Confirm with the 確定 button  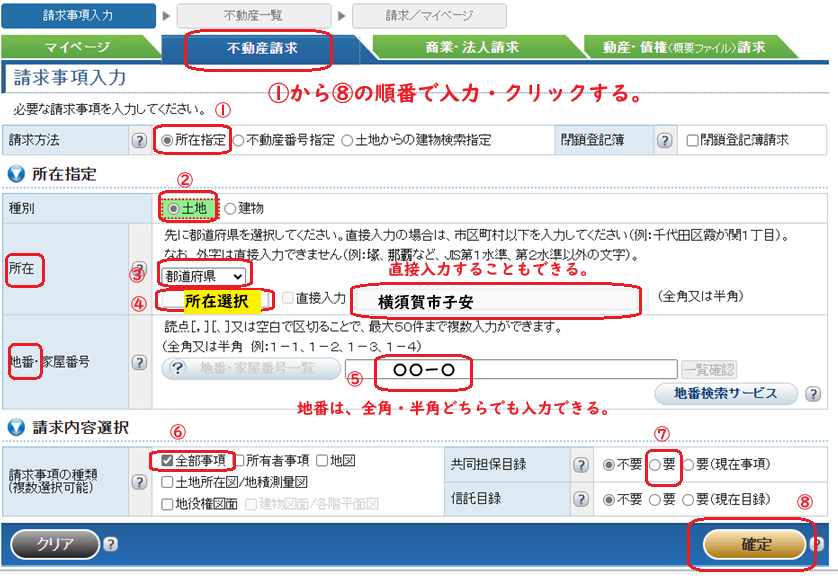click(756, 544)
